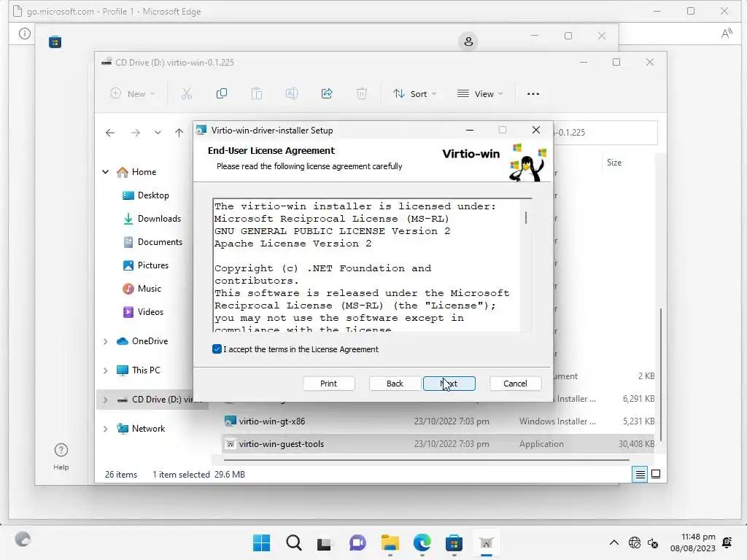Viewport: 747px width, 560px height.
Task: Click the Next button in the installer
Action: 449,384
